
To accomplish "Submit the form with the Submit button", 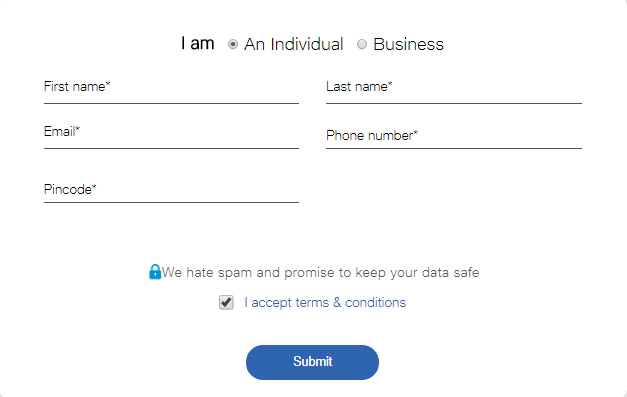I will [312, 362].
